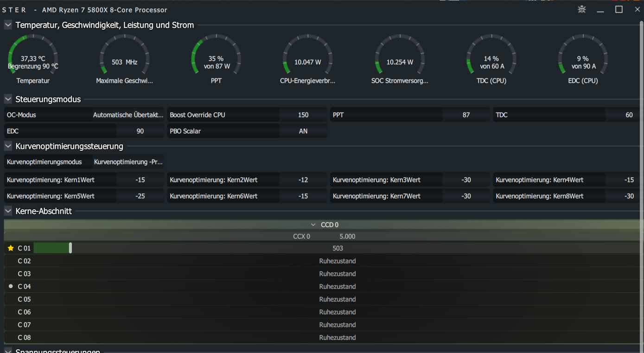Click the 5.000 value next to CCX 0
Viewport: 644px width, 353px height.
point(347,236)
